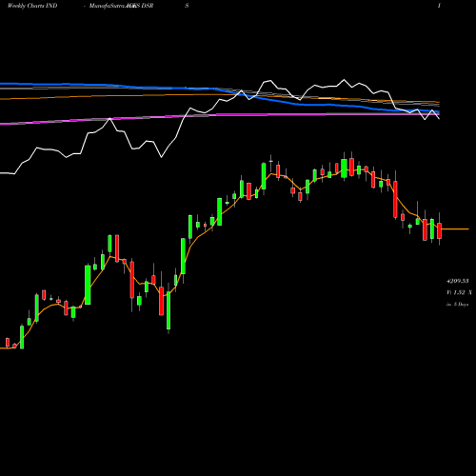Click the first red candle at far left
The image size is (476, 476).
8,343
